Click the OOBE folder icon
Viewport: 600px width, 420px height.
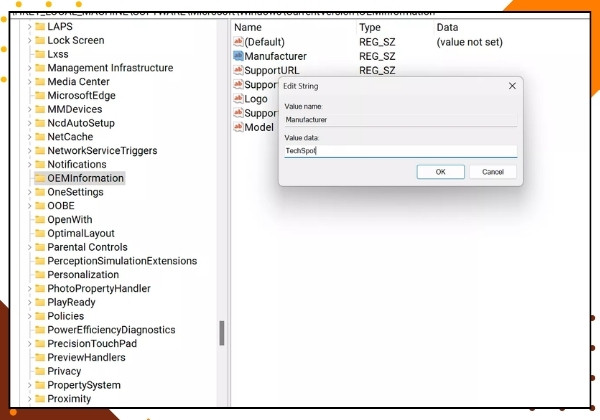[x=40, y=205]
